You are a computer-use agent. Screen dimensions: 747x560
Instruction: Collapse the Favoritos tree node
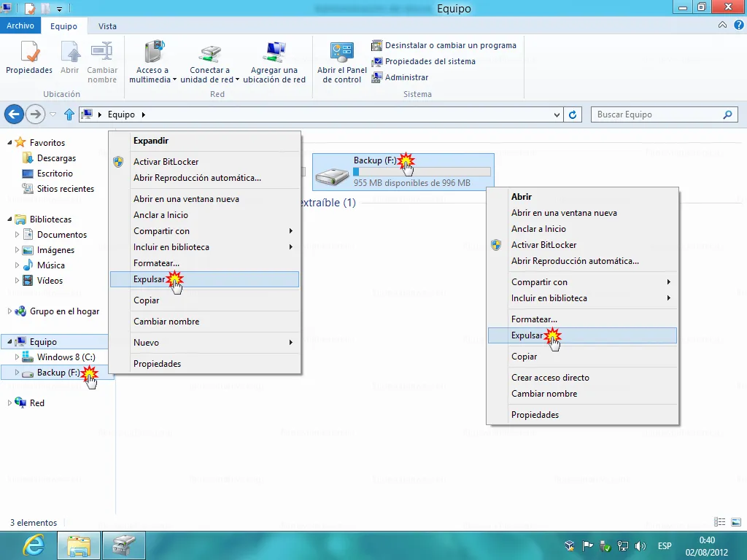(9, 142)
